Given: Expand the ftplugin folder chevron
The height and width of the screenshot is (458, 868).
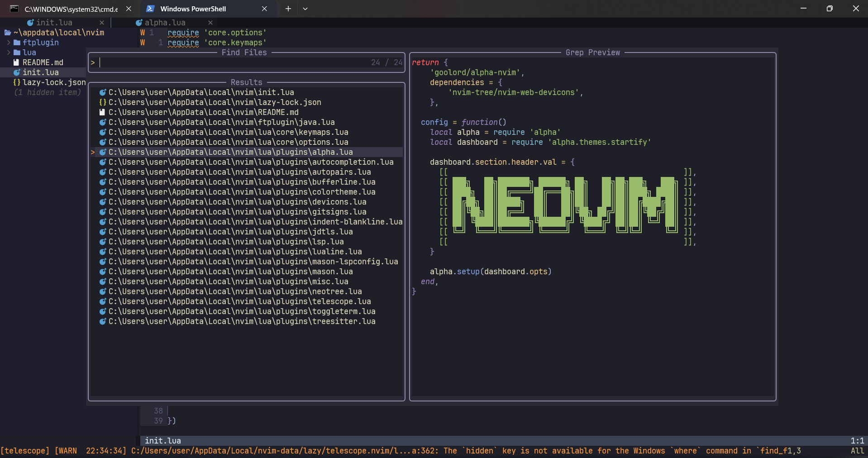Looking at the screenshot, I should tap(9, 43).
